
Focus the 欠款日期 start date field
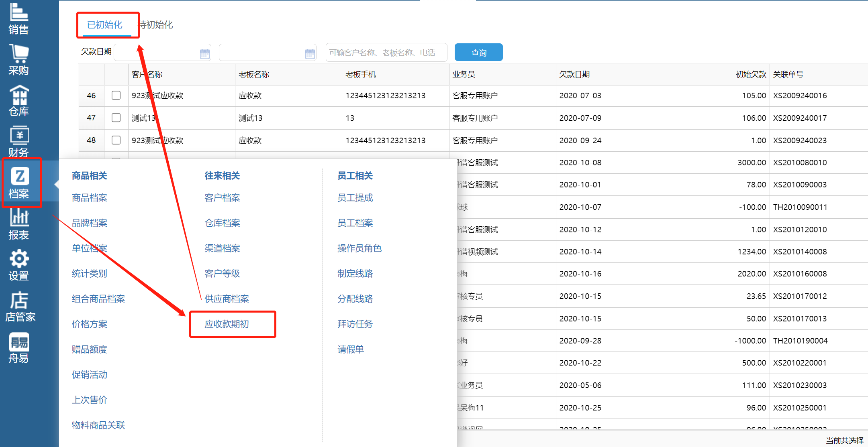click(x=162, y=53)
